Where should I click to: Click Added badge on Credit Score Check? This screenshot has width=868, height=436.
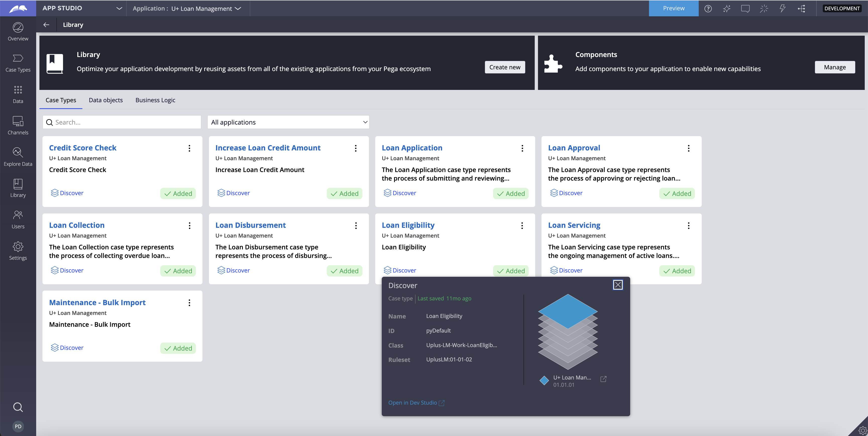point(178,193)
